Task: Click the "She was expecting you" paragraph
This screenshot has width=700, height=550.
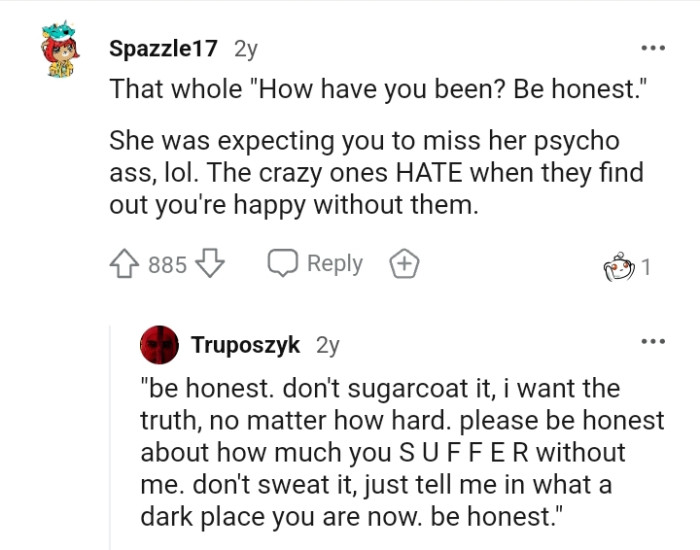Action: coord(375,173)
